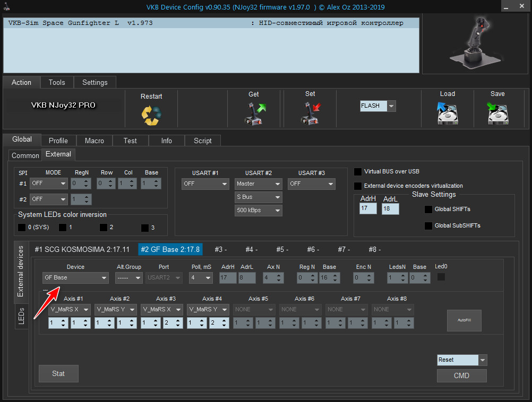532x402 pixels.
Task: Open the Poll mS dropdown
Action: 201,277
